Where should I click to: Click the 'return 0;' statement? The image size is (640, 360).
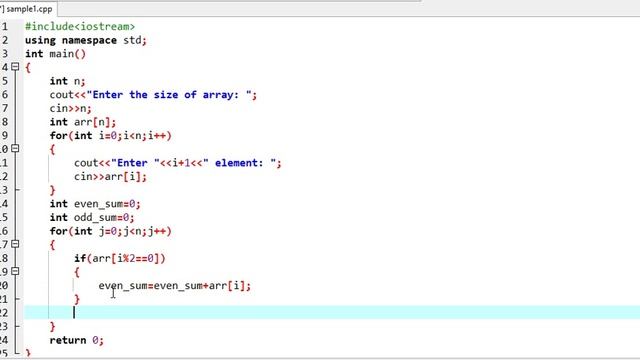coord(77,340)
